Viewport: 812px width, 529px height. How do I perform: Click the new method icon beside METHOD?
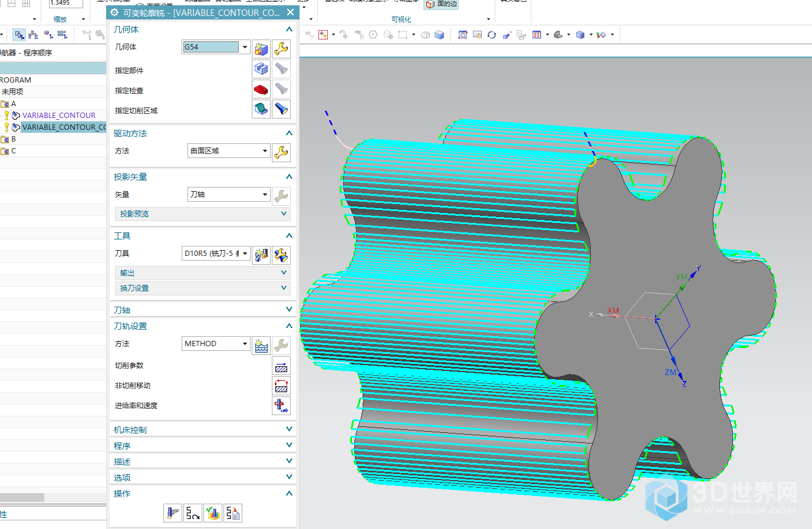pyautogui.click(x=261, y=345)
